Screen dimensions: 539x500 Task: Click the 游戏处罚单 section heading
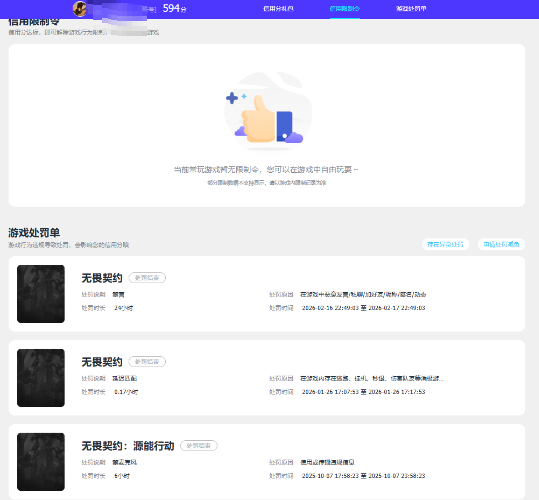(x=34, y=233)
